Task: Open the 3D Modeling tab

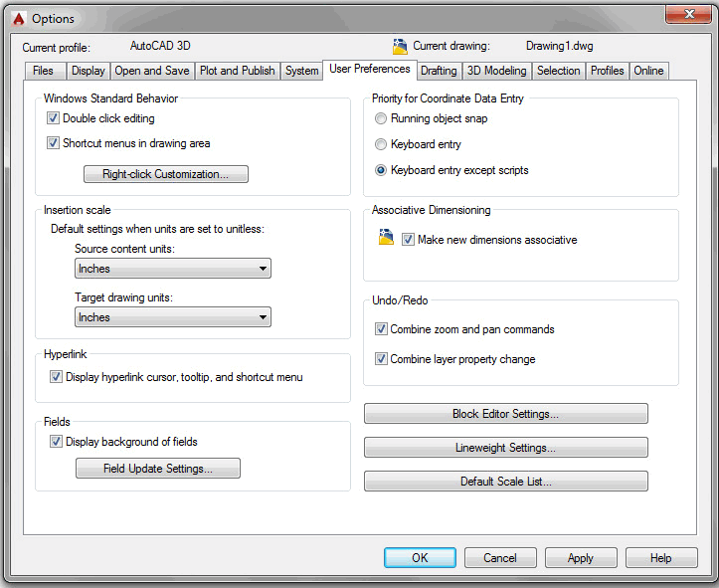Action: pyautogui.click(x=497, y=71)
